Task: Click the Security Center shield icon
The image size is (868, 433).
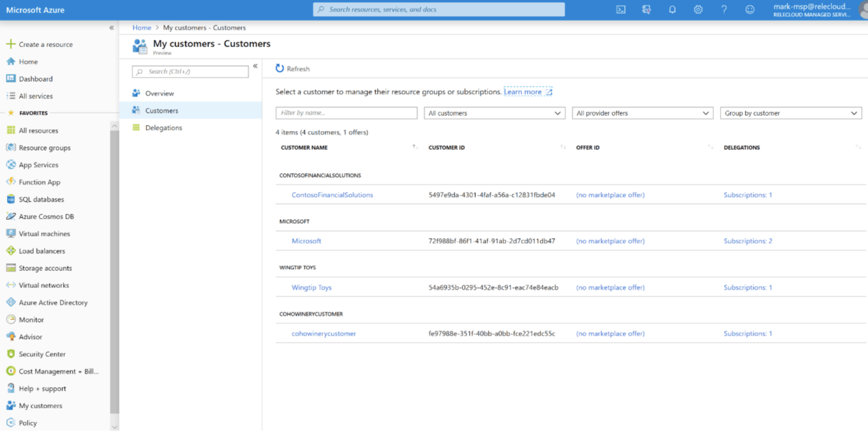Action: tap(11, 354)
